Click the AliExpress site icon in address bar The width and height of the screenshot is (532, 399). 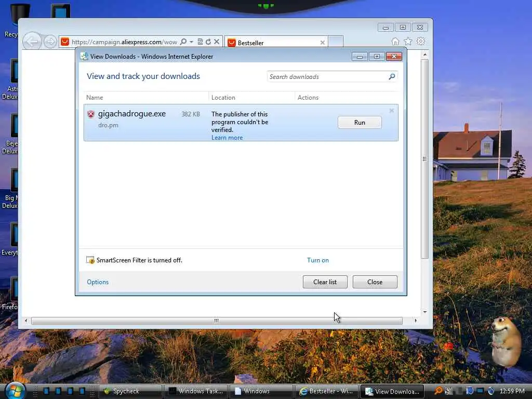(x=65, y=42)
